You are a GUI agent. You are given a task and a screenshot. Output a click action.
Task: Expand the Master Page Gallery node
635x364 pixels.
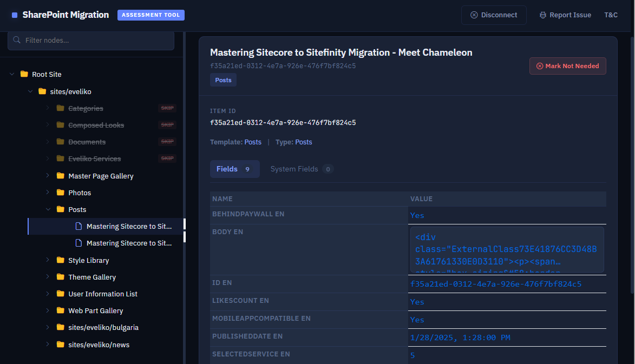click(x=48, y=176)
